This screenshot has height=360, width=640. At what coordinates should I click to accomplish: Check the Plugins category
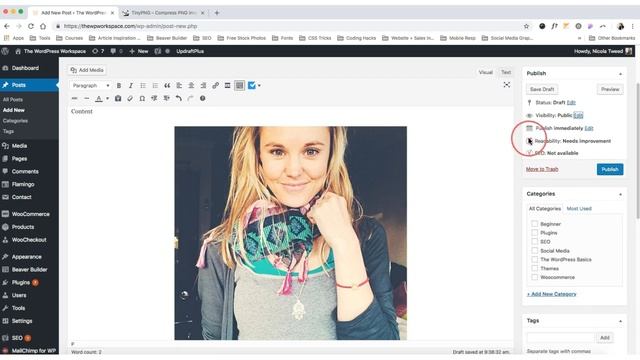(x=534, y=233)
